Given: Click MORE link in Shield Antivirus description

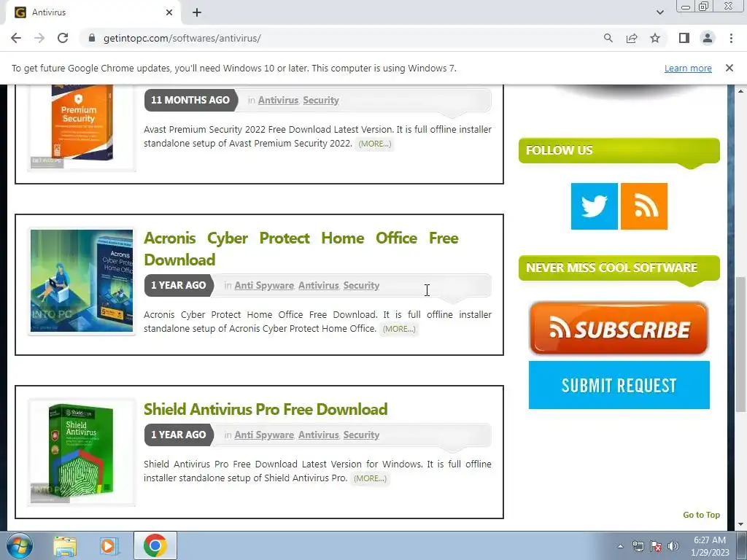Looking at the screenshot, I should coord(370,478).
